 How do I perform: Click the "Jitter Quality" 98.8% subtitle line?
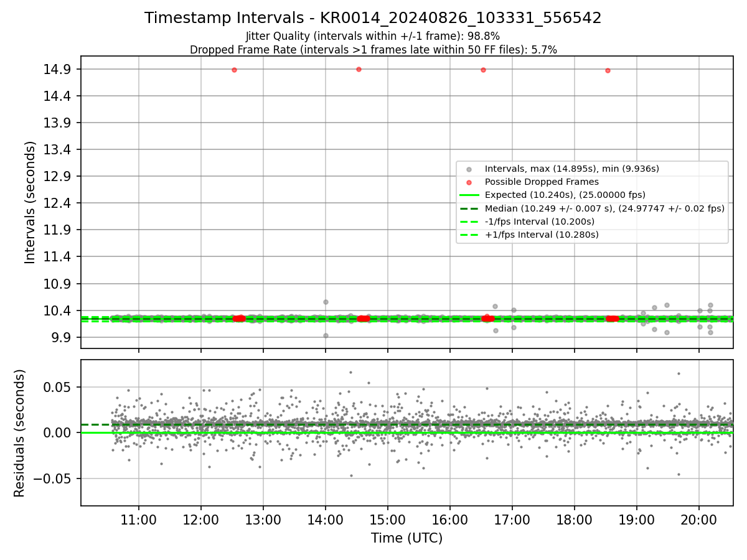[x=373, y=36]
